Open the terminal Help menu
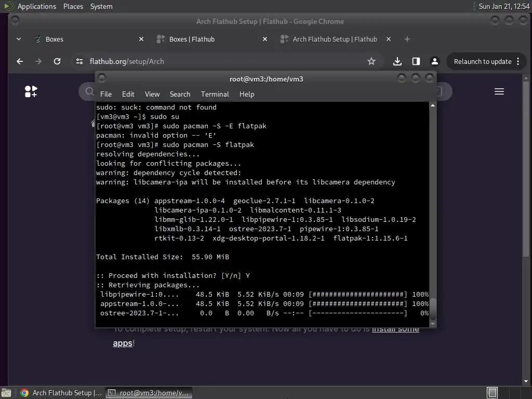The width and height of the screenshot is (532, 399). 247,95
